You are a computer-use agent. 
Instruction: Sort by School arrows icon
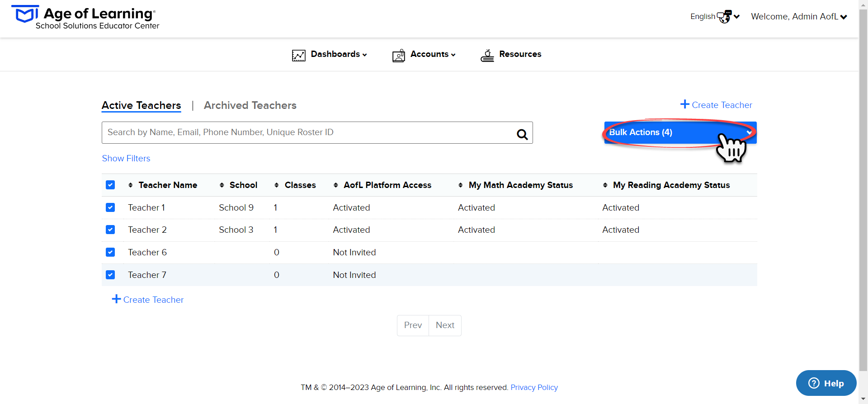pos(222,185)
